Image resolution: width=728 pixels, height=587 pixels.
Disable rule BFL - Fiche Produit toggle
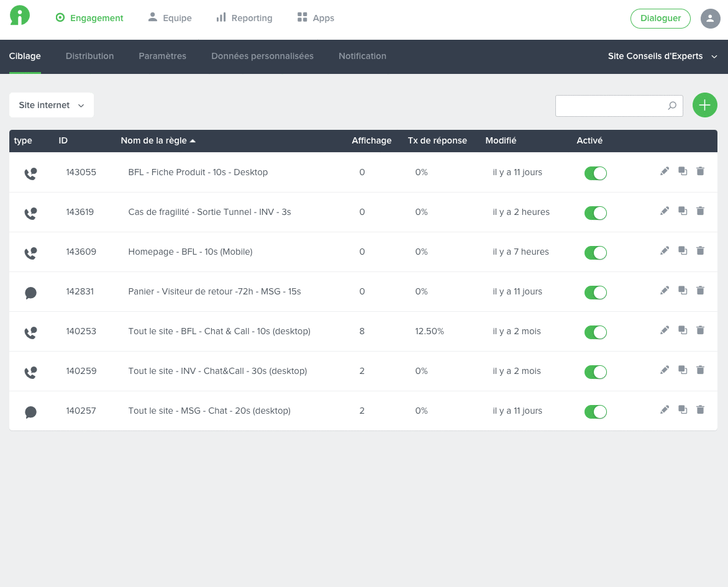pyautogui.click(x=596, y=173)
